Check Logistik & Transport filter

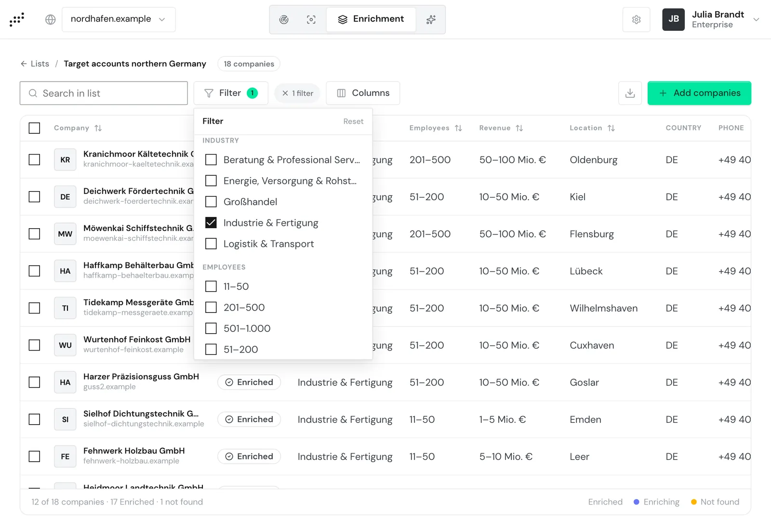[x=211, y=244]
